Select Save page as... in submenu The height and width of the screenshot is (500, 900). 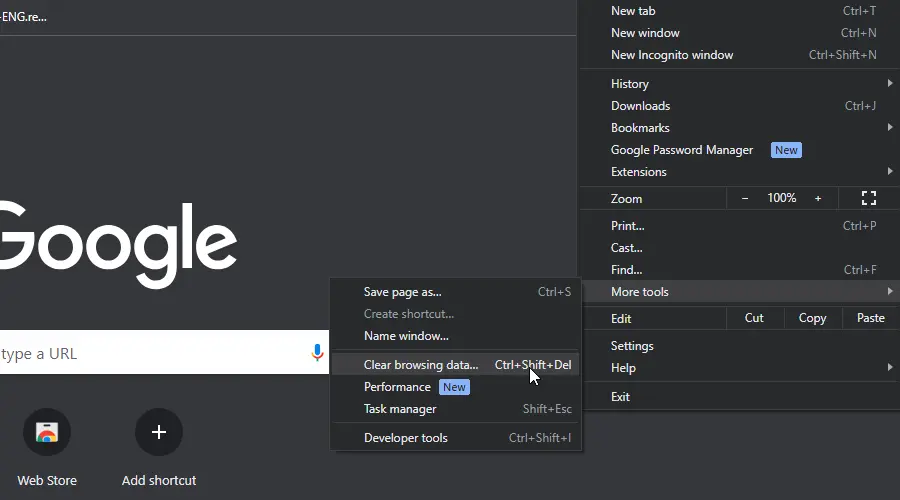point(456,292)
